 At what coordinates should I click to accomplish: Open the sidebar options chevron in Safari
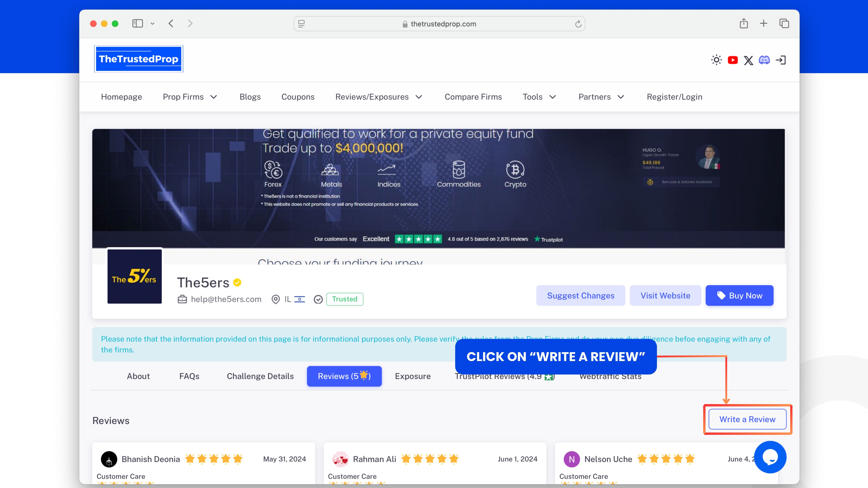tap(152, 24)
